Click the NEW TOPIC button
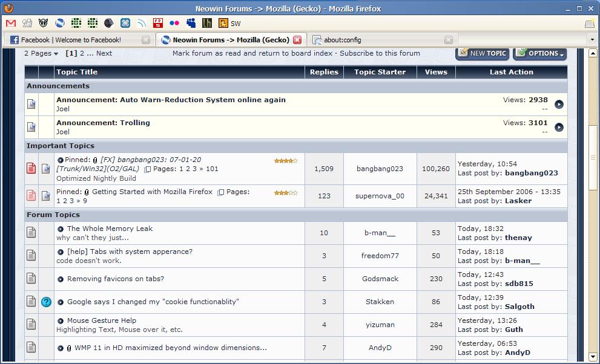600x364 pixels. coord(482,53)
